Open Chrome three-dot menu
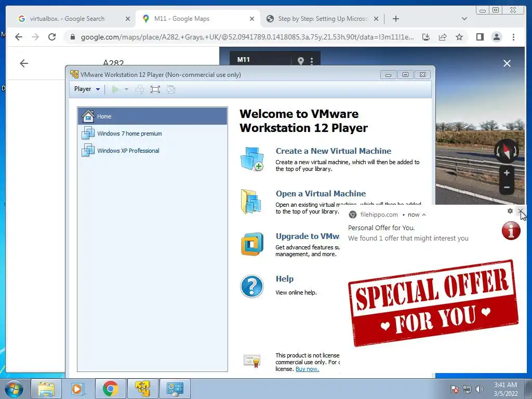 click(513, 37)
